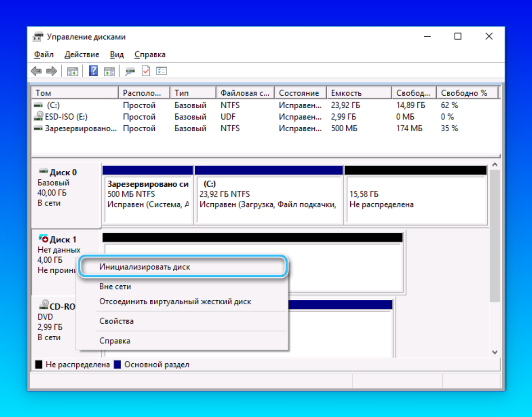Screen dimensions: 532x417
Task: Open the Вид menu
Action: click(117, 55)
